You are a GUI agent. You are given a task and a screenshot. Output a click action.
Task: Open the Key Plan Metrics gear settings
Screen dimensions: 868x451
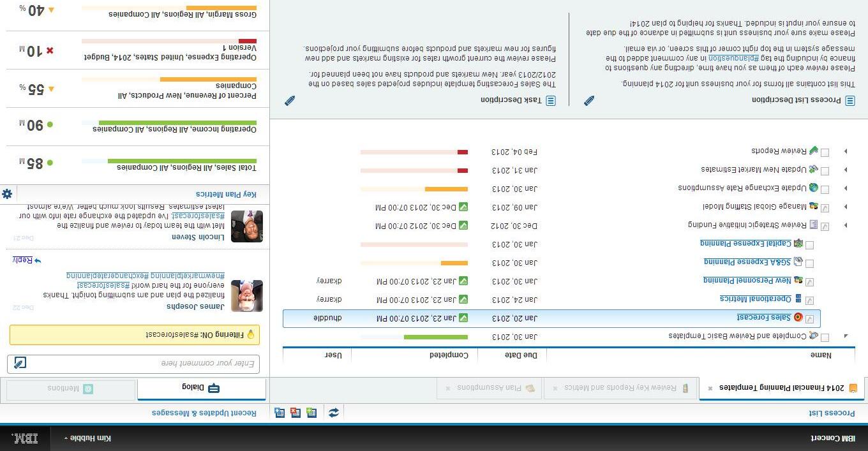coord(7,194)
